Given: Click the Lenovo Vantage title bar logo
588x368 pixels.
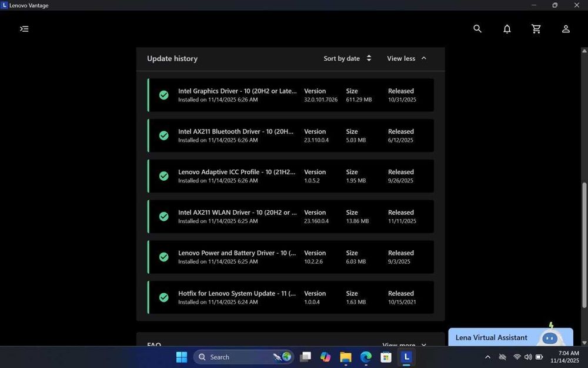Looking at the screenshot, I should pyautogui.click(x=5, y=5).
